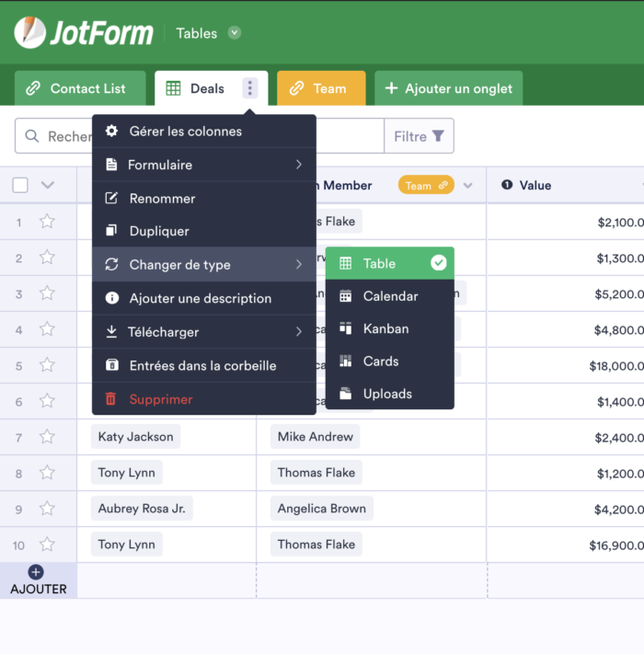This screenshot has height=654, width=644.
Task: Click the Renommer edit pencil icon
Action: pos(111,198)
